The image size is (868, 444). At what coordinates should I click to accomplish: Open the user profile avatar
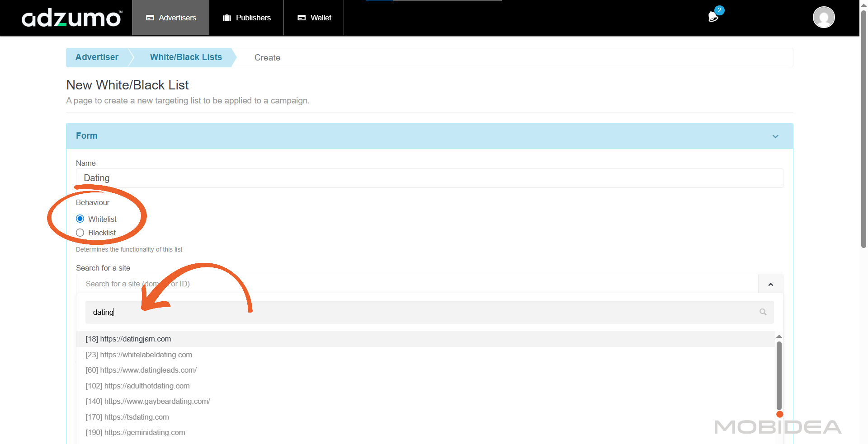click(823, 18)
